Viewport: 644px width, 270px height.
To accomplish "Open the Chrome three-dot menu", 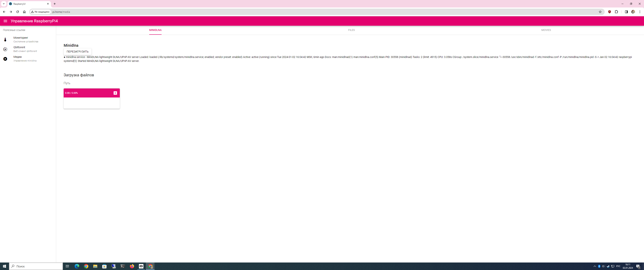I will coord(640,12).
